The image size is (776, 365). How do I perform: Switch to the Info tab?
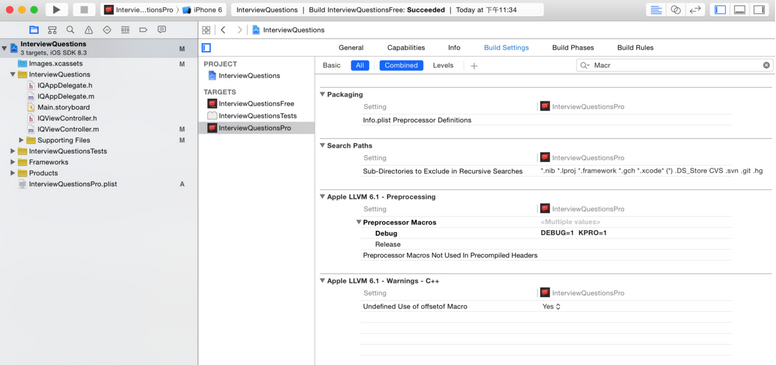coord(454,47)
